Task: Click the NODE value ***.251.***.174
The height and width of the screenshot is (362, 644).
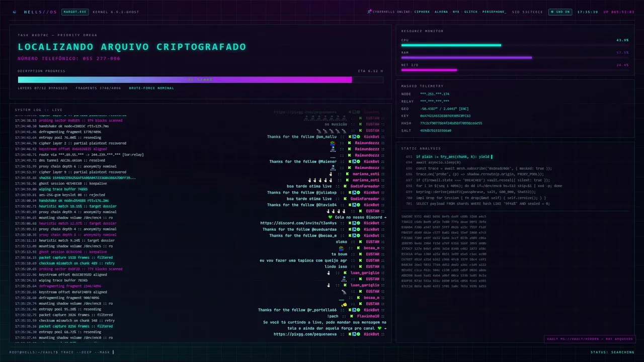Action: tap(435, 94)
